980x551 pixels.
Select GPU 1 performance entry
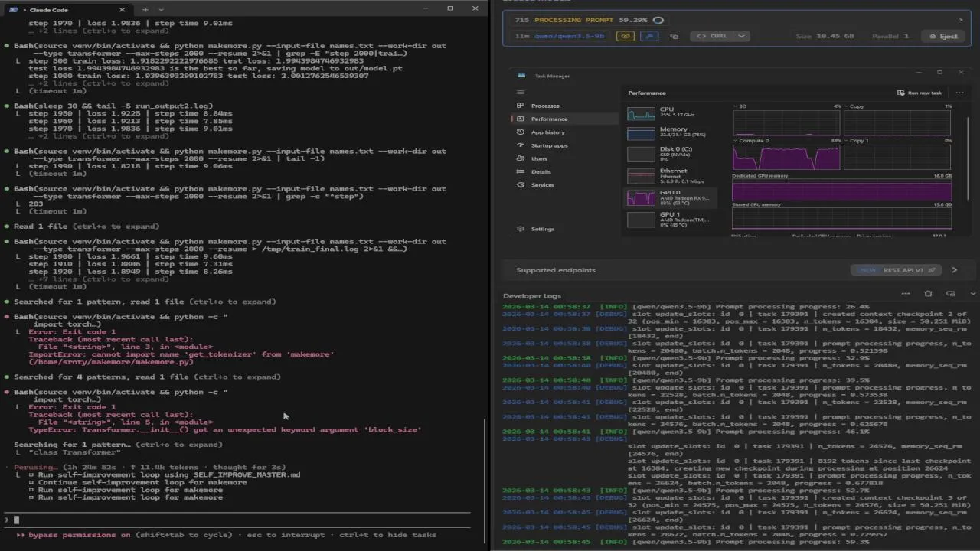(671, 219)
